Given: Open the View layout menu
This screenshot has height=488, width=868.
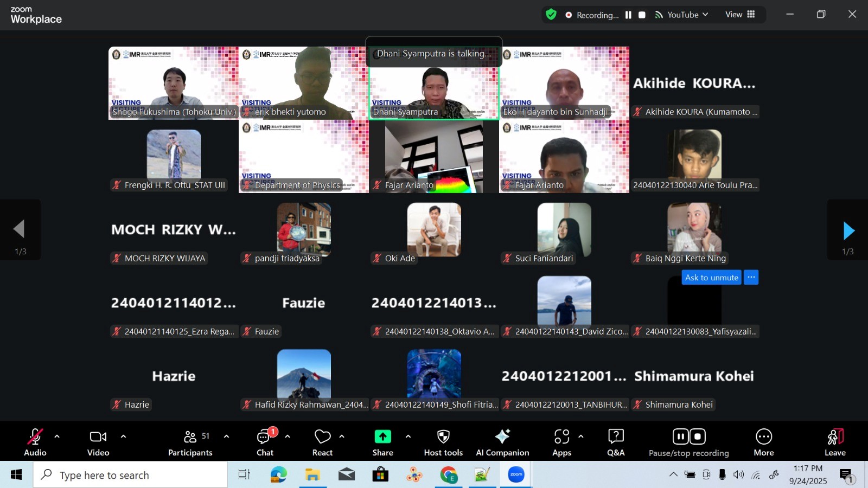Looking at the screenshot, I should pyautogui.click(x=740, y=15).
